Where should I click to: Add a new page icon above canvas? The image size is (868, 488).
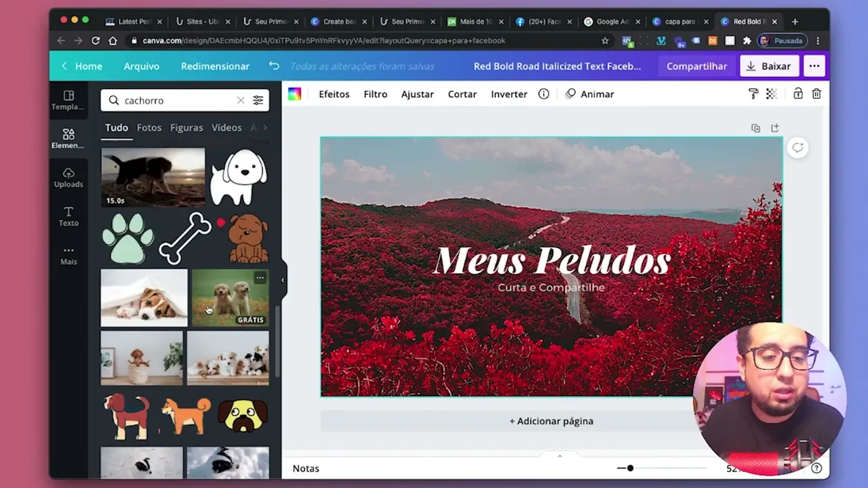point(774,128)
